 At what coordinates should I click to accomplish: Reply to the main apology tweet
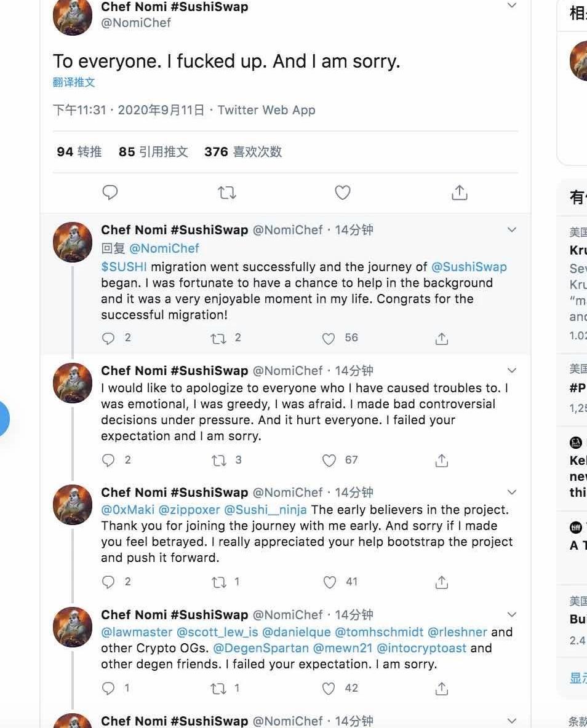pyautogui.click(x=110, y=192)
